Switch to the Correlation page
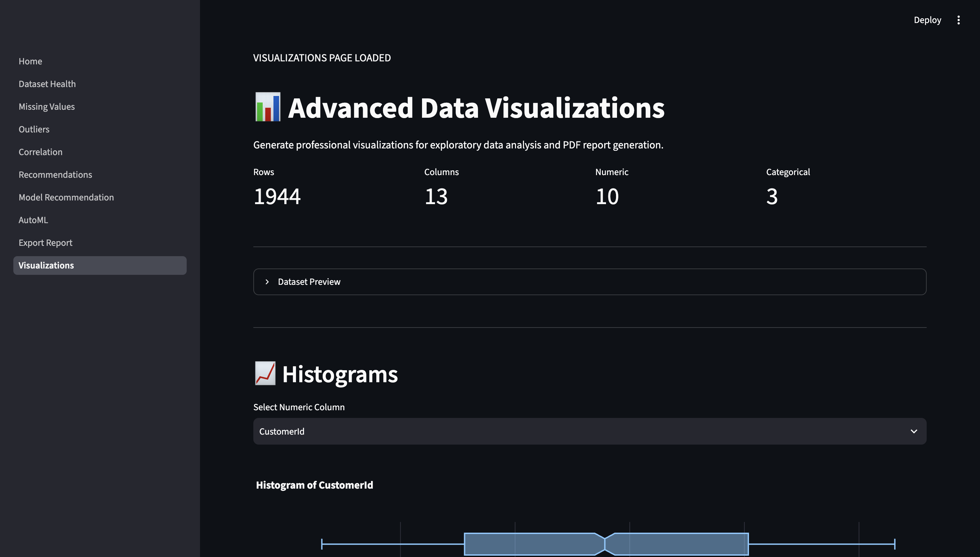This screenshot has width=980, height=557. click(100, 152)
